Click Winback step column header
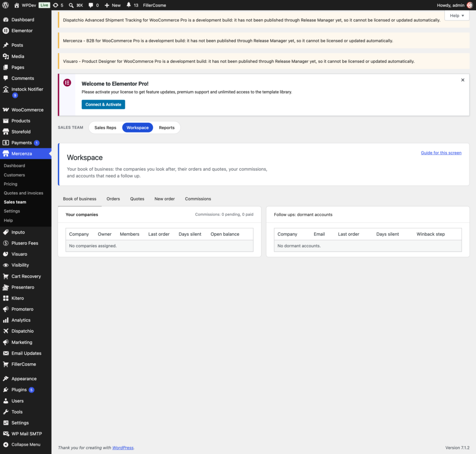This screenshot has width=476, height=454. point(430,234)
